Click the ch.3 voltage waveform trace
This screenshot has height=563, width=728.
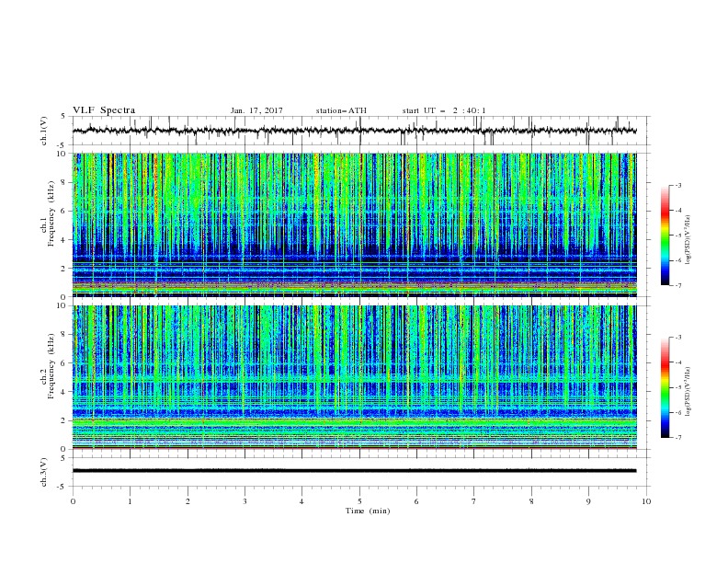(x=355, y=471)
